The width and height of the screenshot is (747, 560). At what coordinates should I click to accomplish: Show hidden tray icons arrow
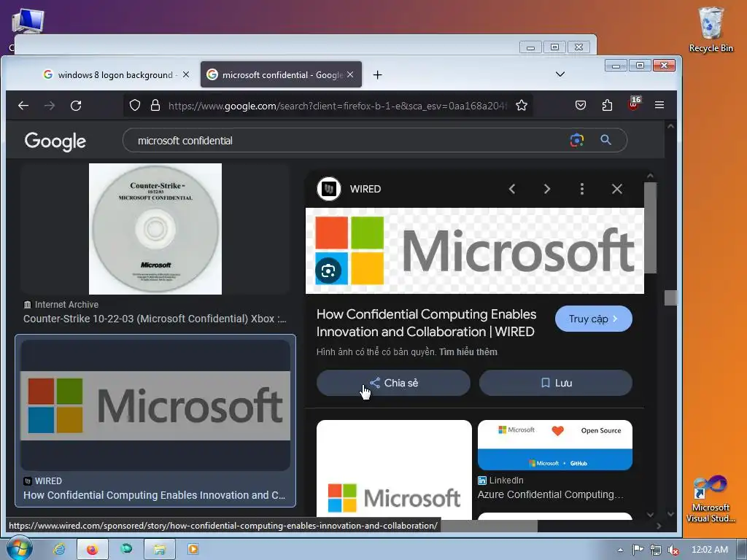coord(620,550)
